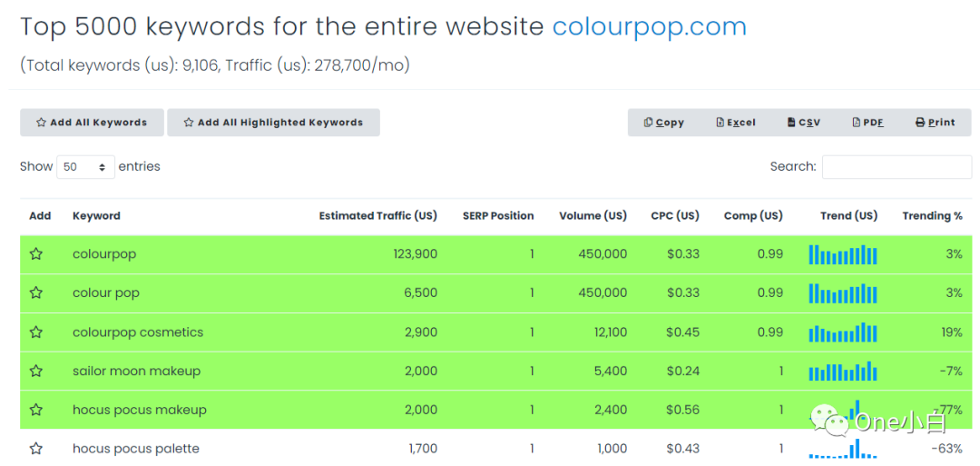980x466 pixels.
Task: Star the hocus pocus palette keyword
Action: [x=36, y=449]
